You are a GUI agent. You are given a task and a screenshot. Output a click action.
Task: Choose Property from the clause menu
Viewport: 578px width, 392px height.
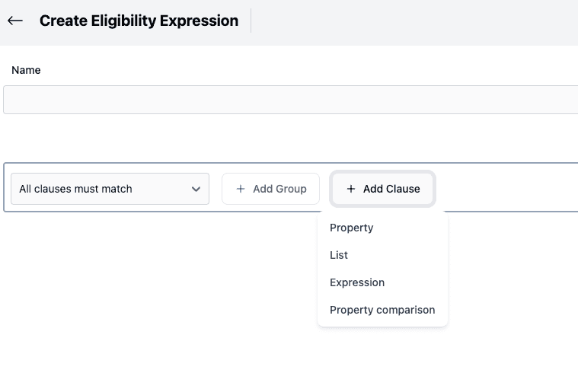tap(351, 228)
